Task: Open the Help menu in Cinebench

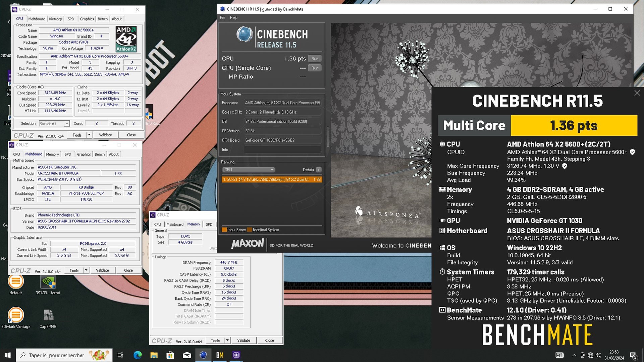Action: (x=234, y=17)
